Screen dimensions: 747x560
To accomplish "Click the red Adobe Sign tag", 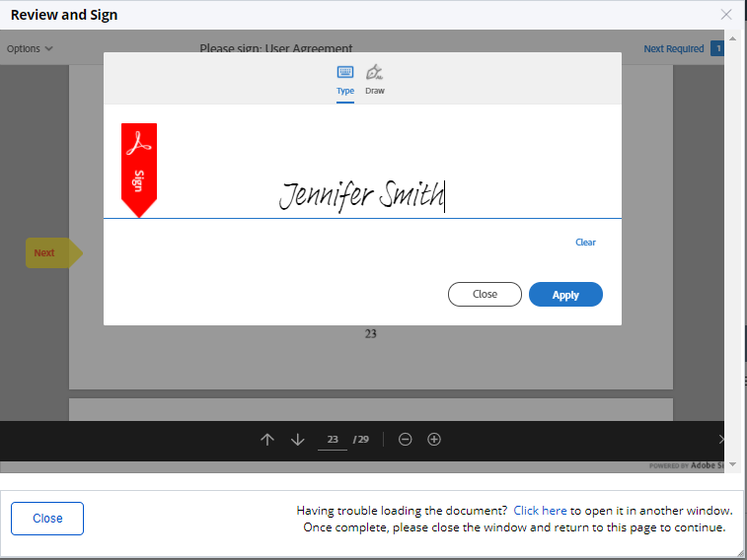I will point(138,168).
